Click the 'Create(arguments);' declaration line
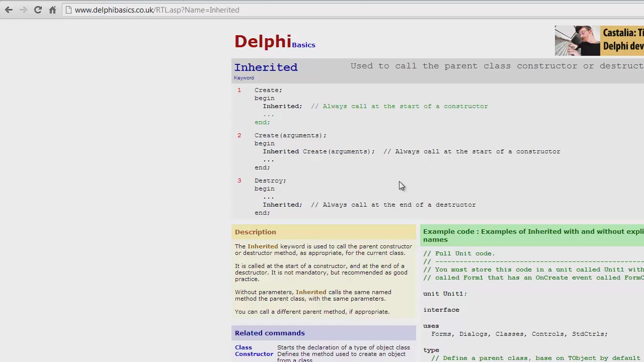644x362 pixels. pyautogui.click(x=290, y=135)
